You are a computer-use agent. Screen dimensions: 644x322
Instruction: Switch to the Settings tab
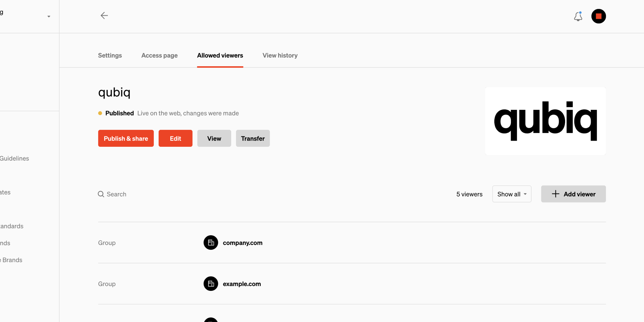click(110, 55)
